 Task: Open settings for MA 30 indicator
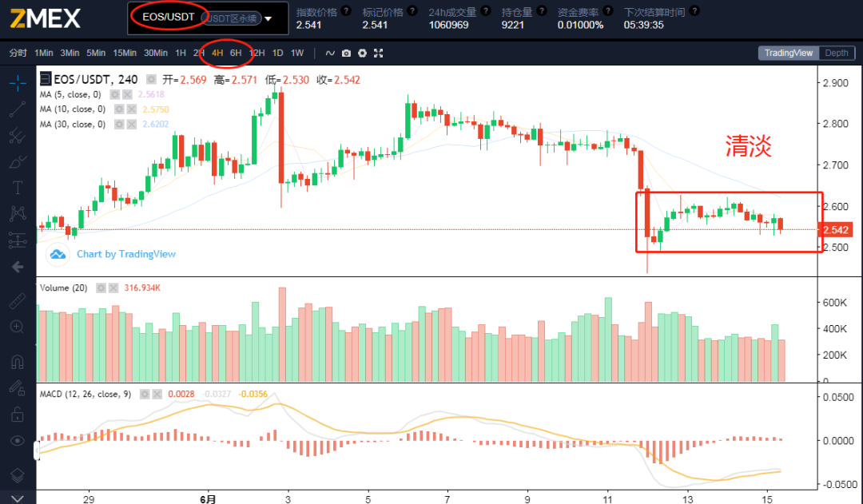[119, 125]
